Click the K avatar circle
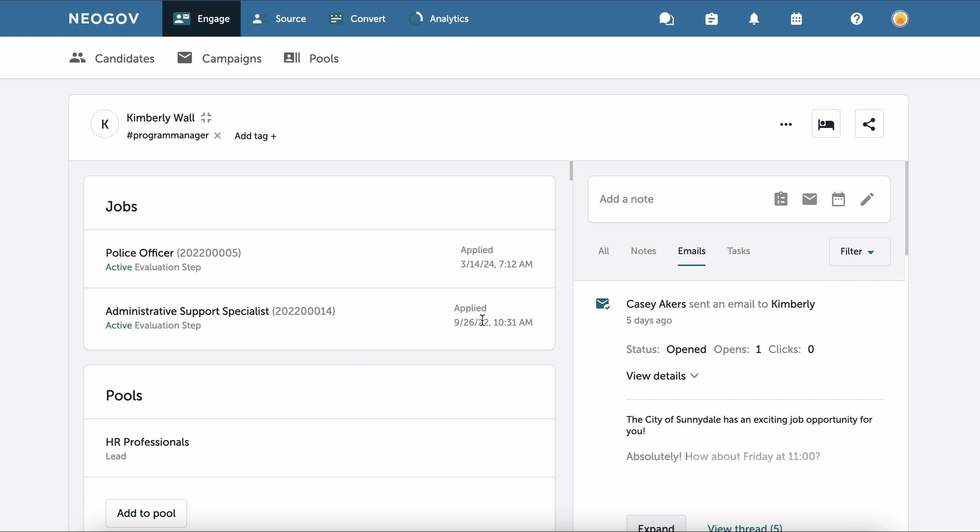Viewport: 980px width, 532px height. [x=105, y=124]
